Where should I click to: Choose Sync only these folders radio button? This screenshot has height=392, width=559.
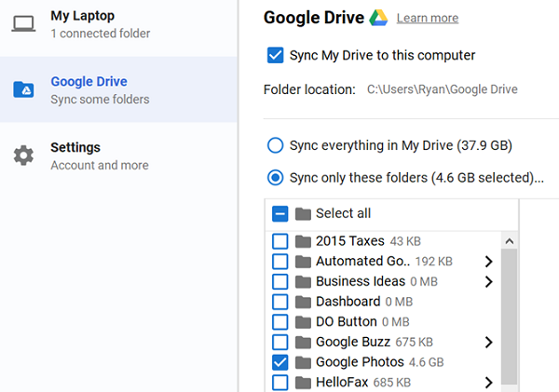click(x=275, y=177)
